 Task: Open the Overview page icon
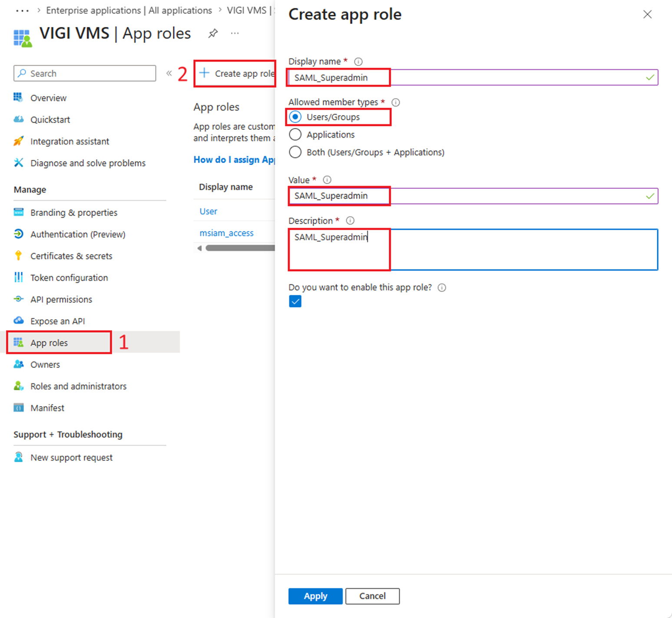point(18,97)
